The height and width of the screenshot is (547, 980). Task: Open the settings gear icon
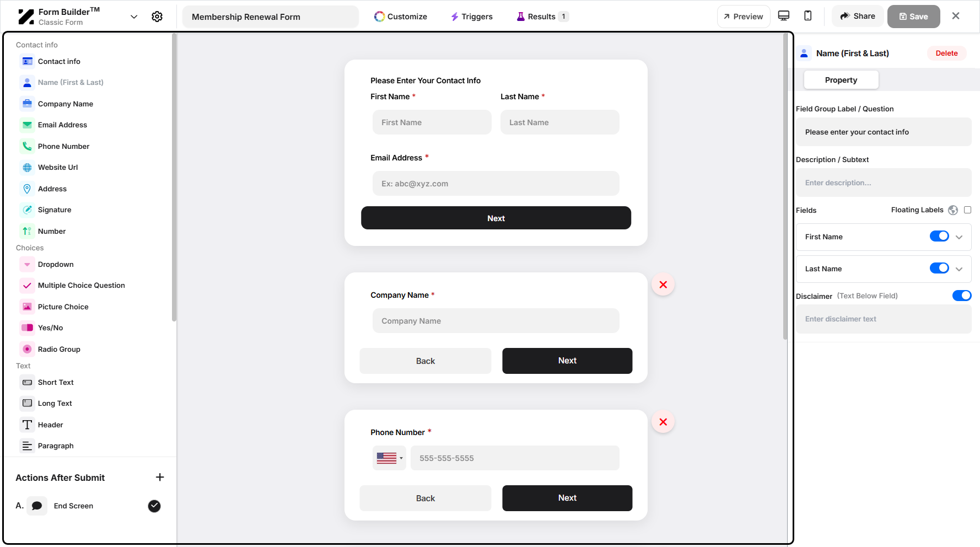[x=157, y=17]
